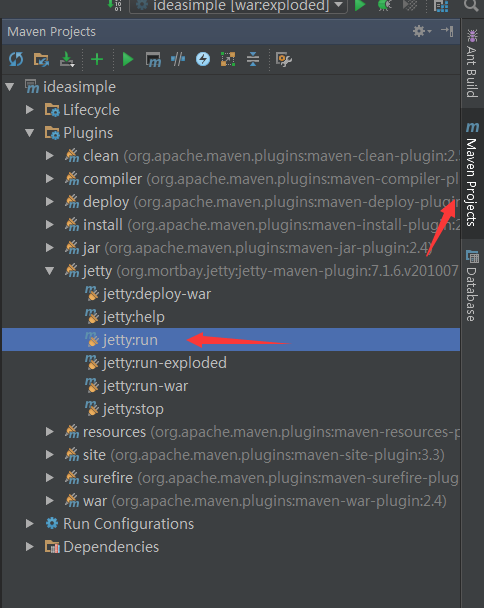Expand the compiler plugin node
Screen dimensions: 484x608
[x=50, y=179]
